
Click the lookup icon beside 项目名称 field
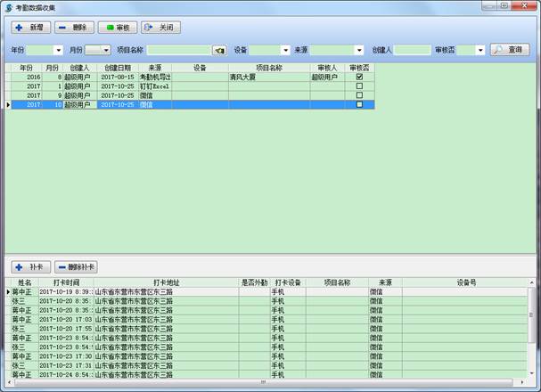point(219,51)
